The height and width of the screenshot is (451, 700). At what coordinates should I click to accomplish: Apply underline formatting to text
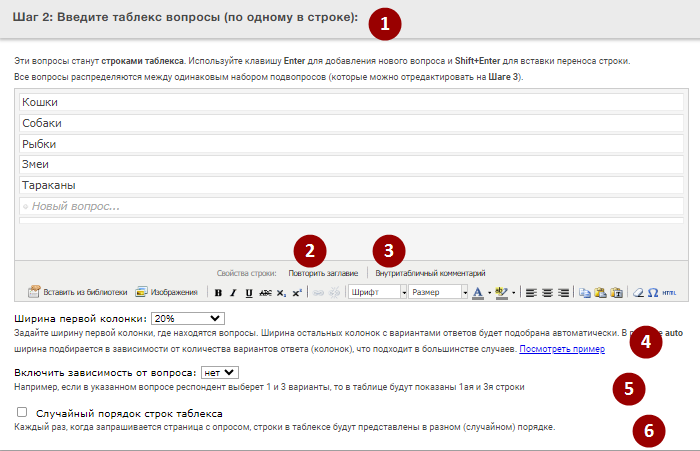248,292
